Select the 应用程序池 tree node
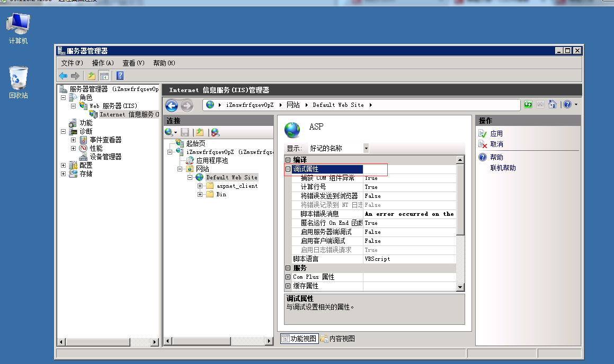 [212, 161]
